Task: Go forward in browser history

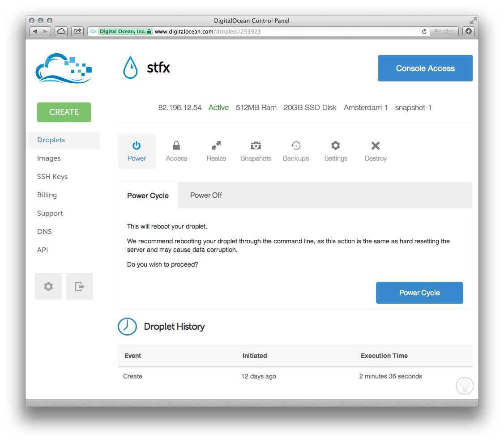Action: click(45, 31)
